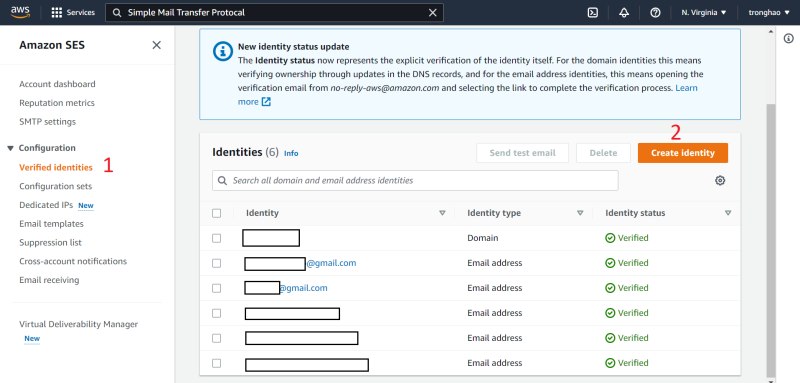800x383 pixels.
Task: Select checkbox of fifth identity row
Action: [x=216, y=338]
